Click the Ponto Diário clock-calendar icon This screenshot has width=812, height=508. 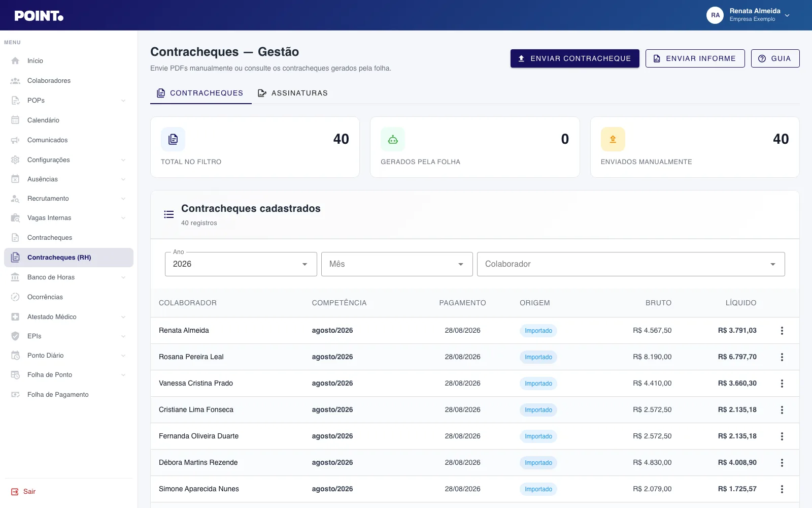(15, 356)
